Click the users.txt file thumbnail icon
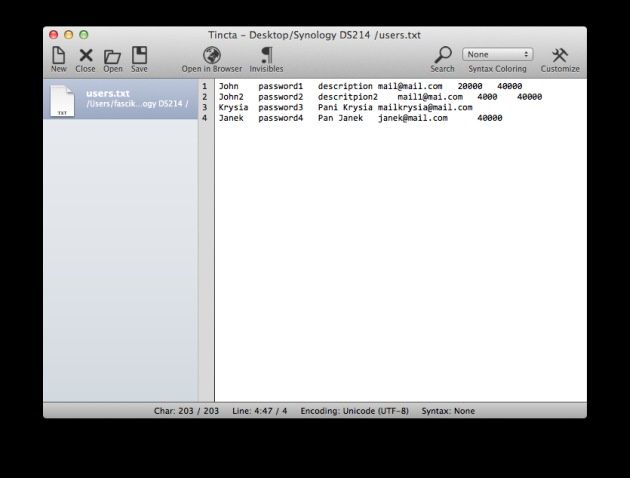 [x=62, y=101]
